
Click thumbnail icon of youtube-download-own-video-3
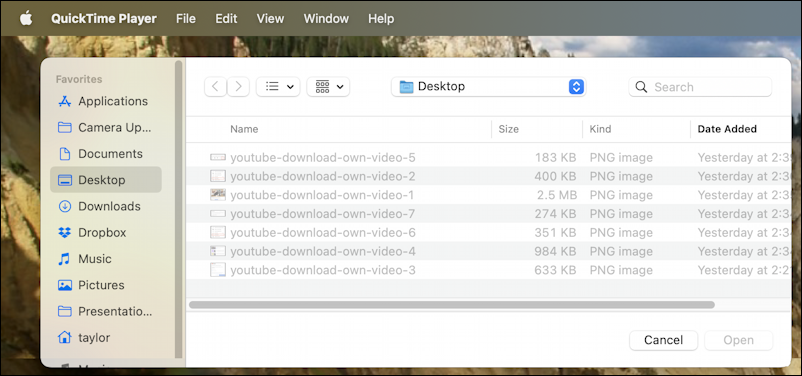[218, 270]
